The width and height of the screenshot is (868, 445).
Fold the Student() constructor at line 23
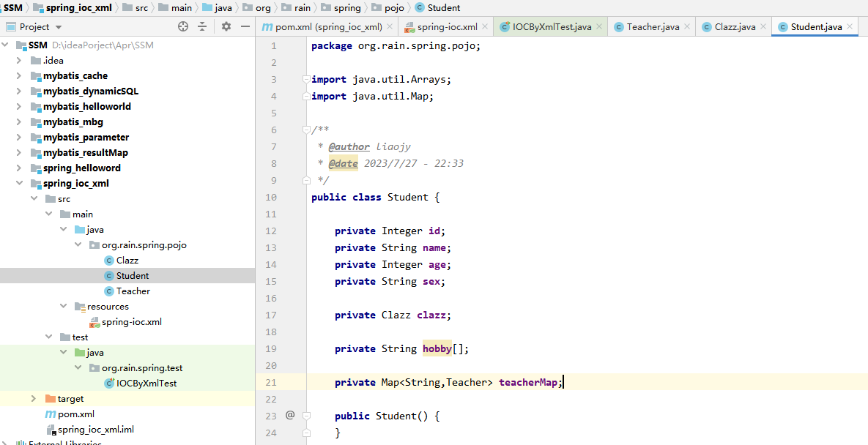coord(306,416)
